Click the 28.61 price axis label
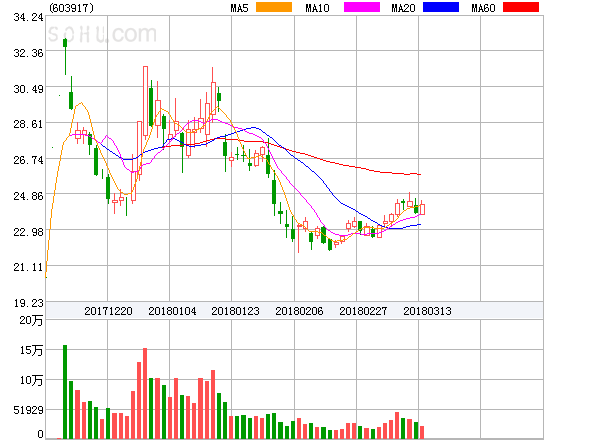 pos(28,124)
